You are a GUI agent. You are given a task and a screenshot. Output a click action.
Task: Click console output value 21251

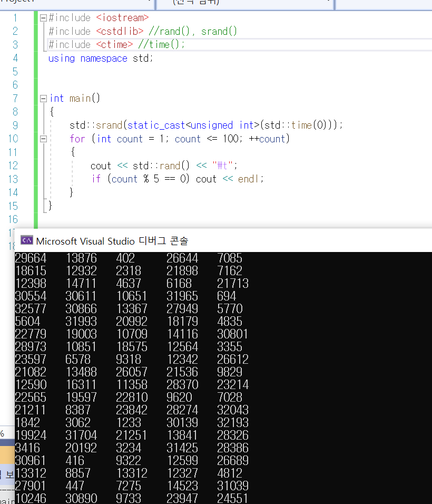(x=132, y=435)
